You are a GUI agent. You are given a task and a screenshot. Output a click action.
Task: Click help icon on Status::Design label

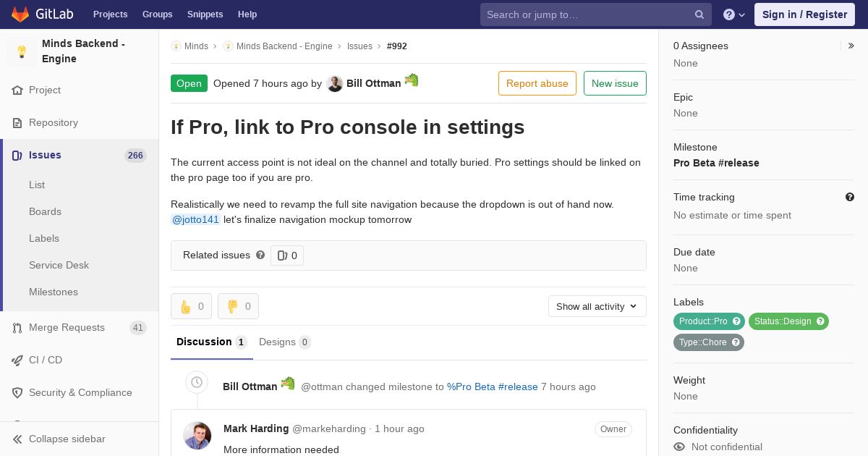pos(820,321)
